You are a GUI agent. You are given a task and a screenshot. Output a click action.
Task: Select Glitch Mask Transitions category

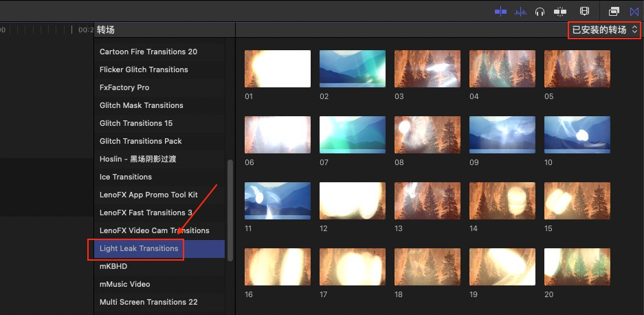click(x=159, y=105)
